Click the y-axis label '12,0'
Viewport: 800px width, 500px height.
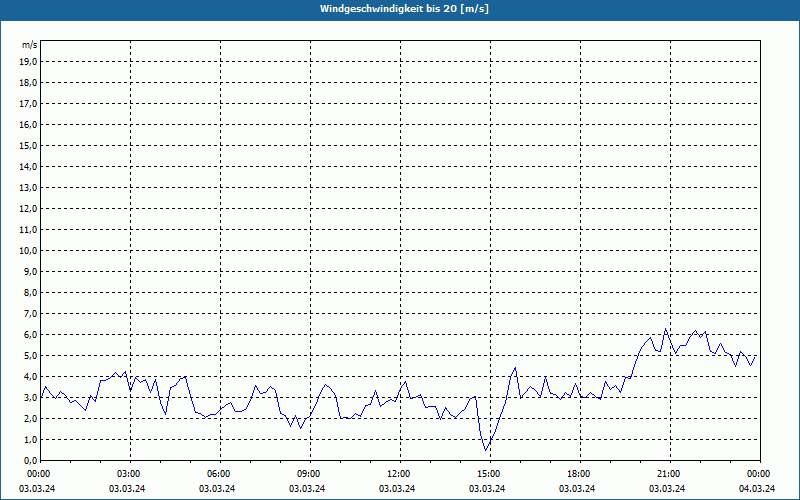click(x=29, y=209)
